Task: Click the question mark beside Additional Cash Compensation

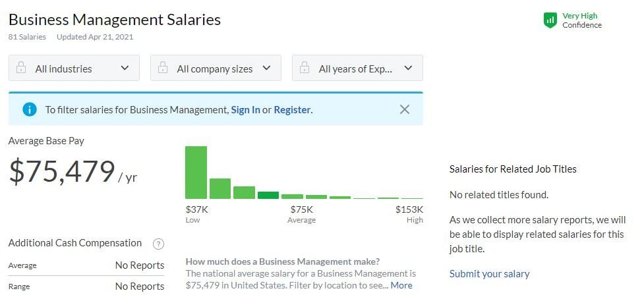Action: [159, 244]
